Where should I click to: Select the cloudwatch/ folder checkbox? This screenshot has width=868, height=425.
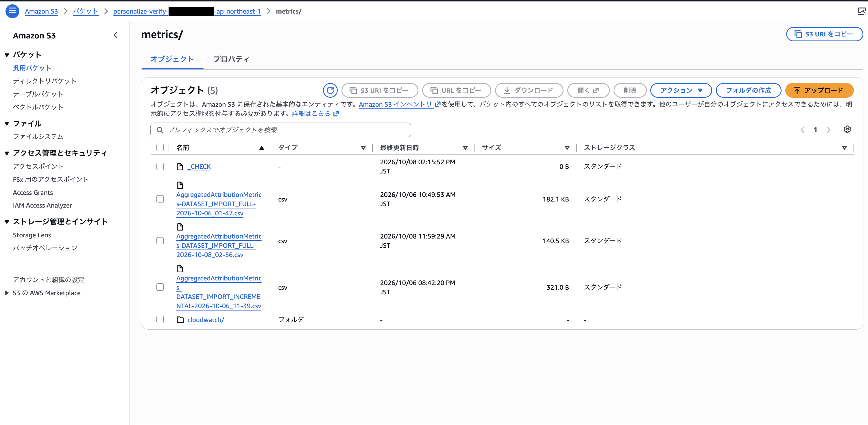tap(160, 319)
